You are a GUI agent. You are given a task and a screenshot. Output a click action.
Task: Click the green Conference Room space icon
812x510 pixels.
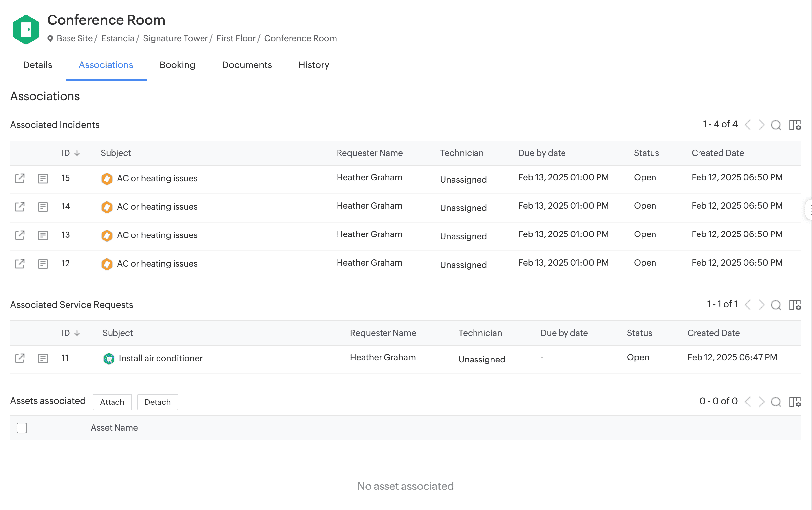pos(26,30)
